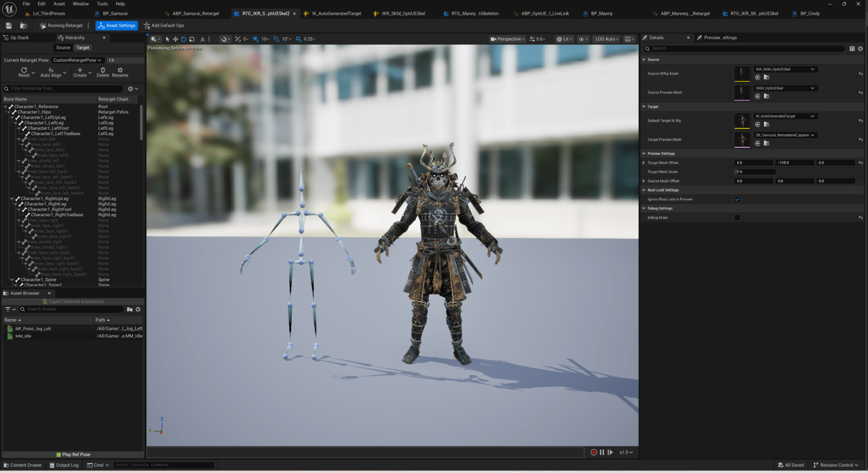Activate the Scale gizmo tool
Screen dimensions: 868x473
coord(192,39)
